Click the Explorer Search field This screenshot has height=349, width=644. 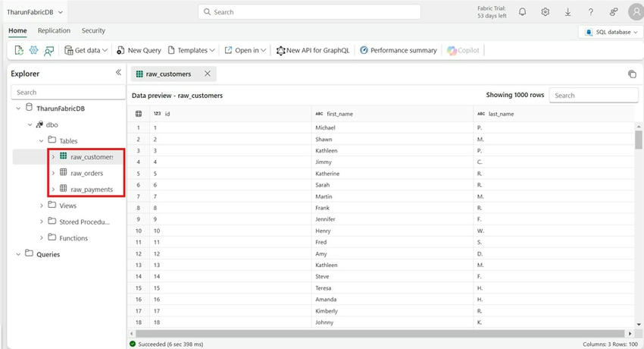click(68, 92)
